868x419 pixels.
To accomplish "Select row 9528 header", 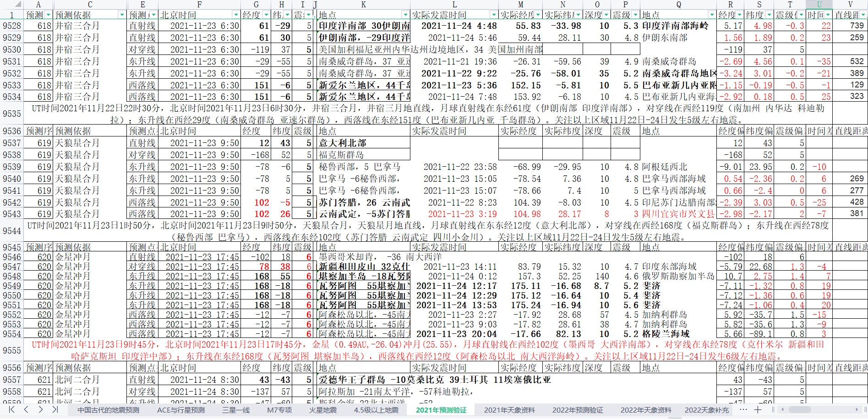I will (x=11, y=26).
